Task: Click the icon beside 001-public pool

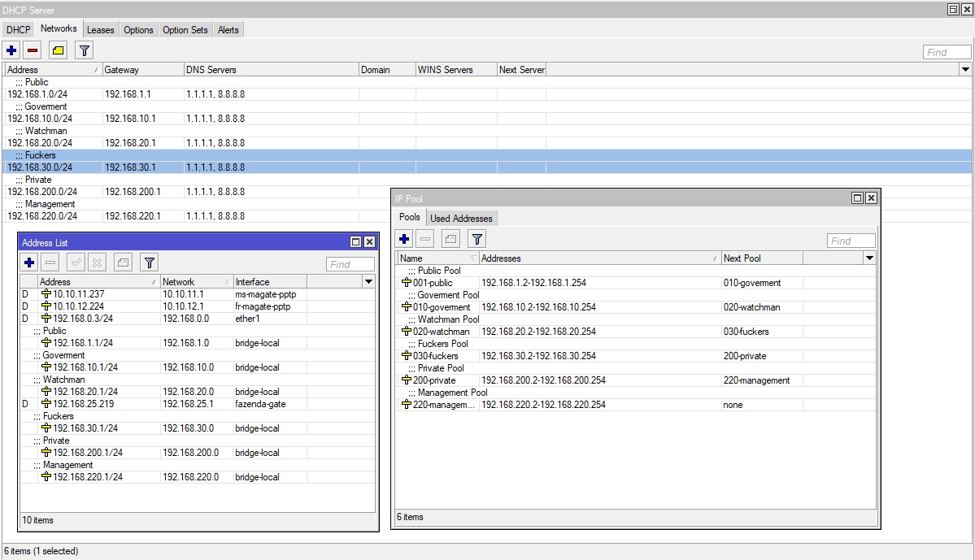Action: click(407, 283)
